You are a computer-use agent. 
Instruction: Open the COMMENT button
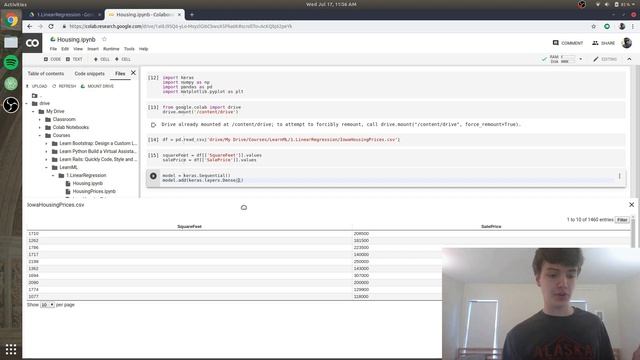(x=568, y=43)
